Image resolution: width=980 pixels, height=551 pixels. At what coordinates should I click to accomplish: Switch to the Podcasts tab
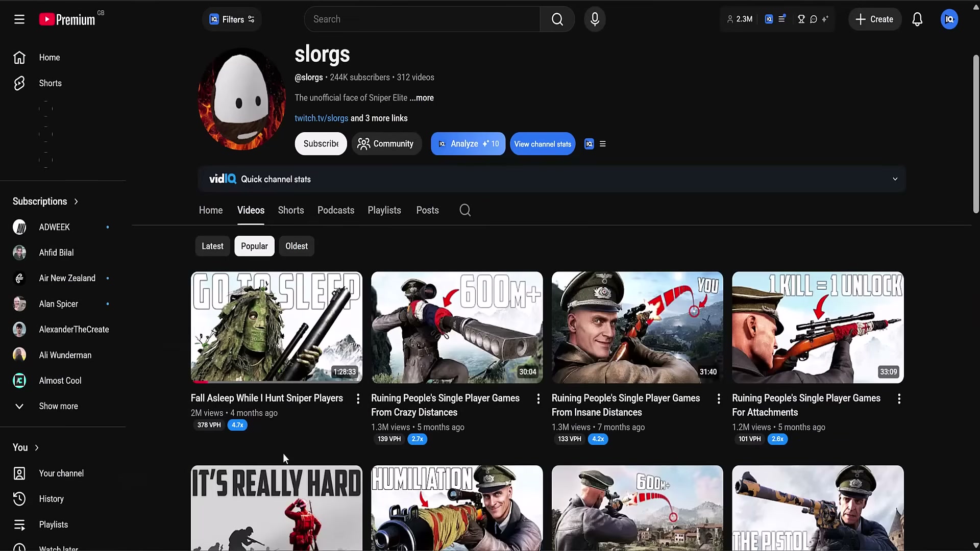(x=336, y=210)
